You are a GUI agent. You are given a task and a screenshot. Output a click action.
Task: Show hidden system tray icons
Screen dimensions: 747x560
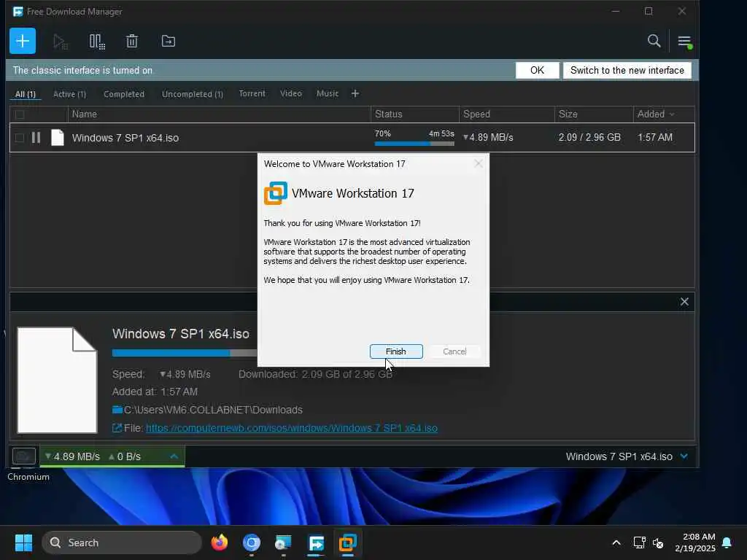[x=616, y=542]
